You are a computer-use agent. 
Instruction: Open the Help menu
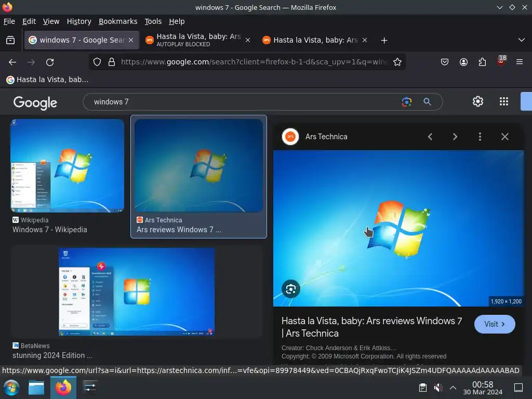[177, 21]
